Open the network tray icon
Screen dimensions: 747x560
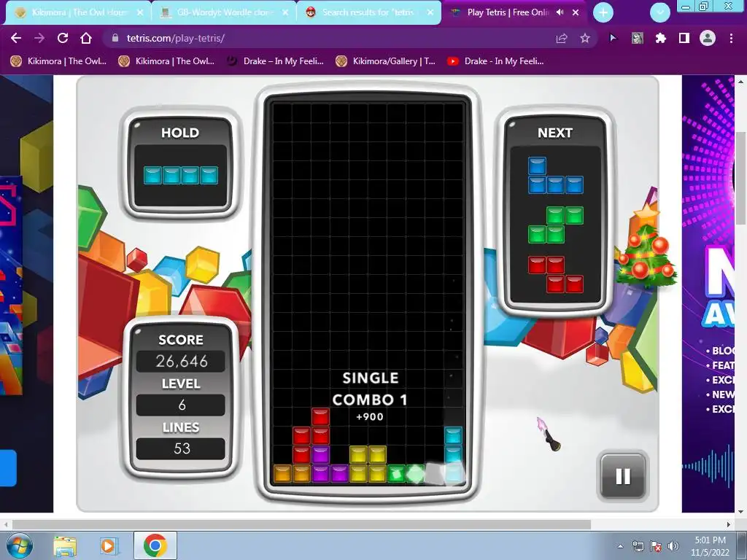point(638,546)
